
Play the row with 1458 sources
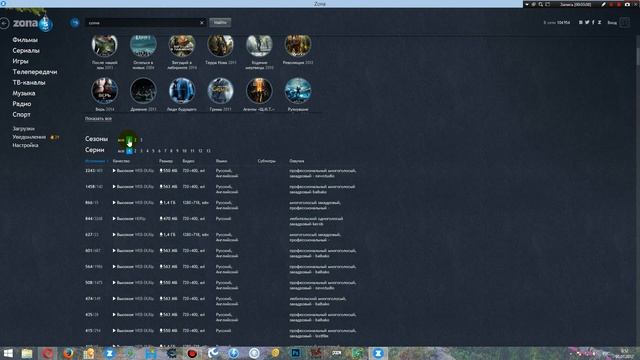[x=114, y=187]
